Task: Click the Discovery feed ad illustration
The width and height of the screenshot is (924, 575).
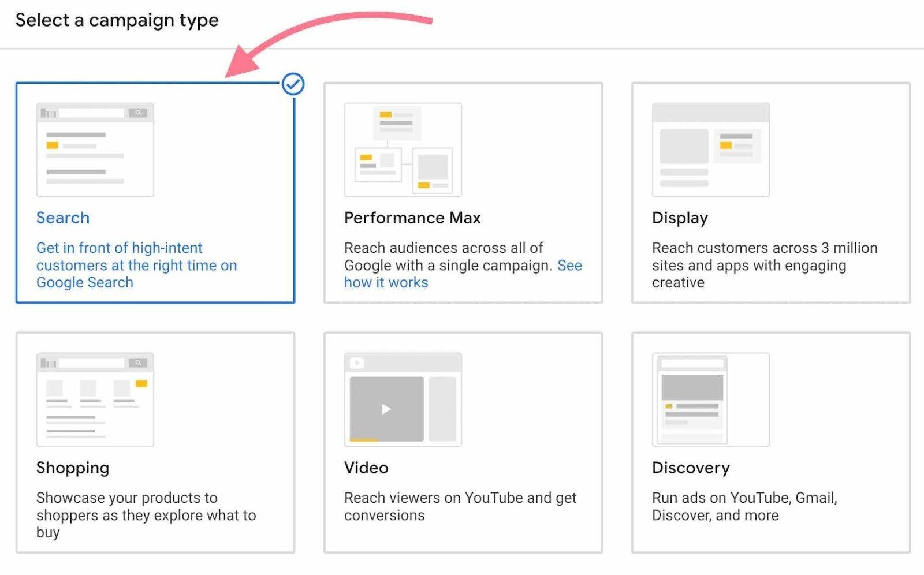Action: 710,399
